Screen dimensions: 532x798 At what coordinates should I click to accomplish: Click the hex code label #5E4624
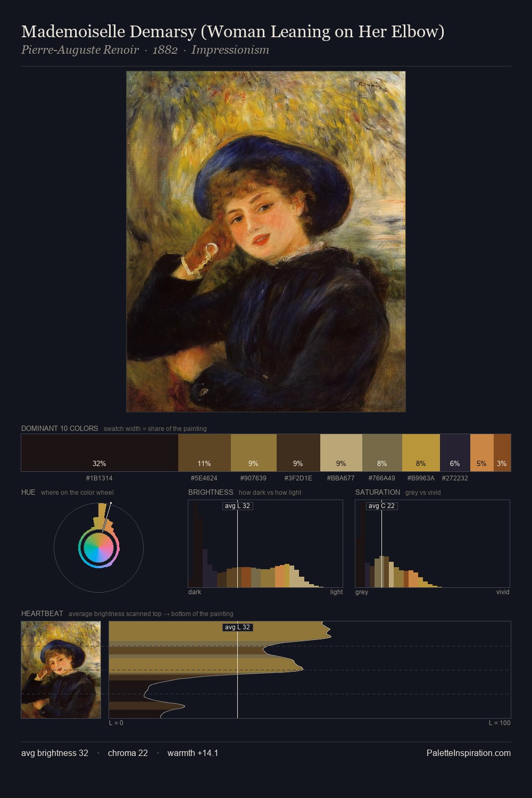tap(204, 478)
